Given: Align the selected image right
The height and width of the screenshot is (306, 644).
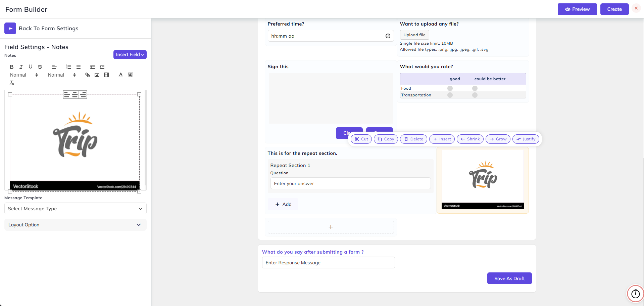Looking at the screenshot, I should click(x=83, y=95).
